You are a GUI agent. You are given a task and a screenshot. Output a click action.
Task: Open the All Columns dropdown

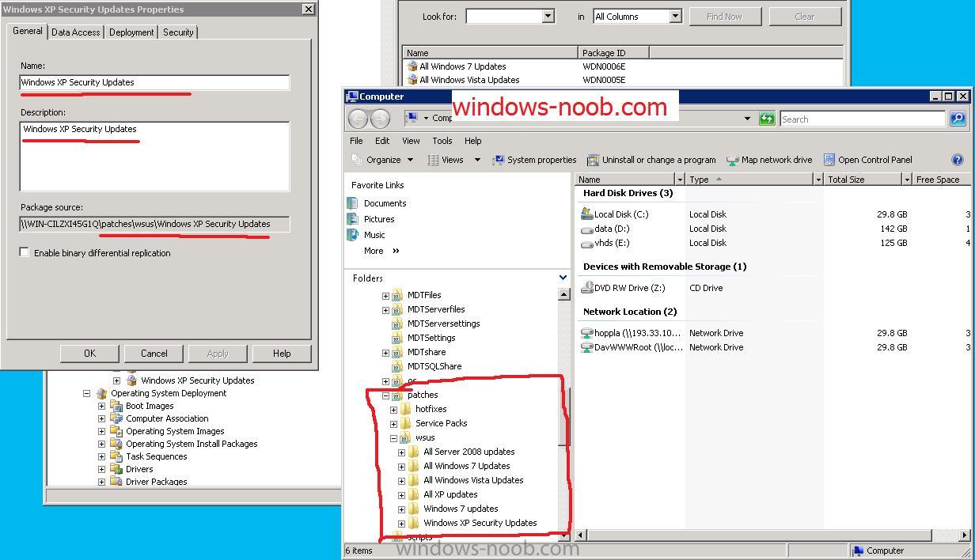[x=675, y=17]
